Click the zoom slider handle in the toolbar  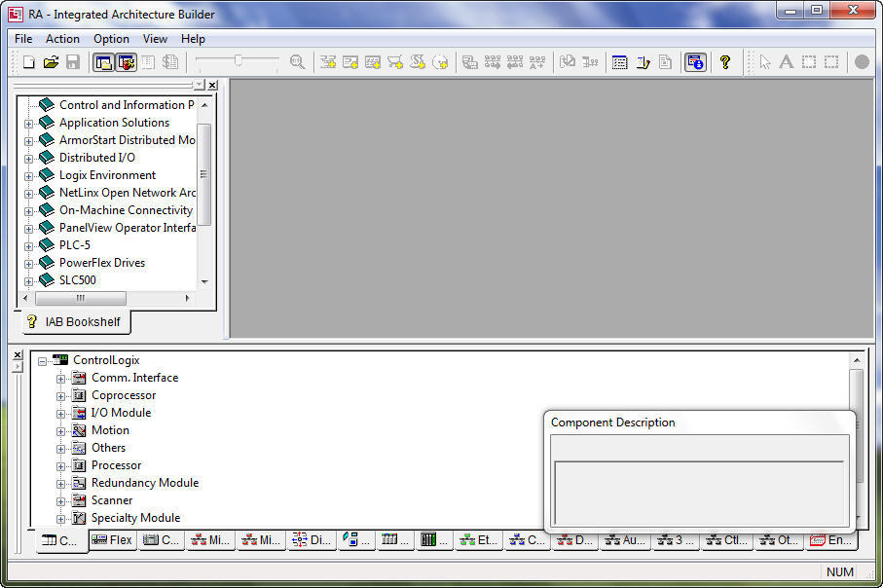click(239, 59)
